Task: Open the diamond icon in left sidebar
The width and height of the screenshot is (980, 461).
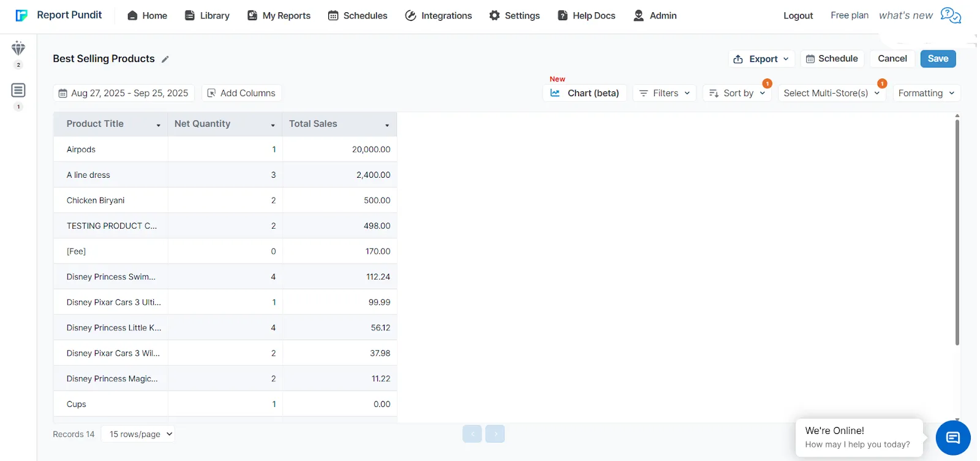Action: 18,48
